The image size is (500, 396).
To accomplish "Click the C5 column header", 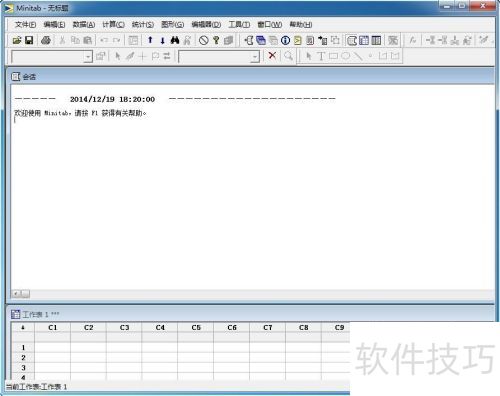I will pyautogui.click(x=196, y=327).
